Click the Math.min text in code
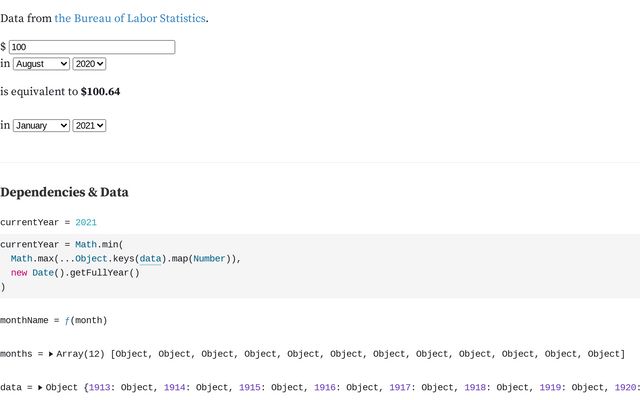The image size is (640, 400). click(97, 244)
